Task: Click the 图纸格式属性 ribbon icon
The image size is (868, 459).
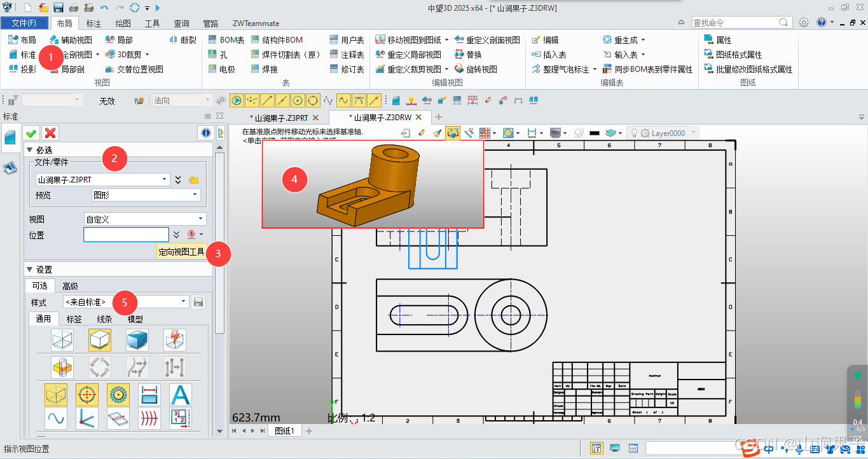Action: (709, 55)
